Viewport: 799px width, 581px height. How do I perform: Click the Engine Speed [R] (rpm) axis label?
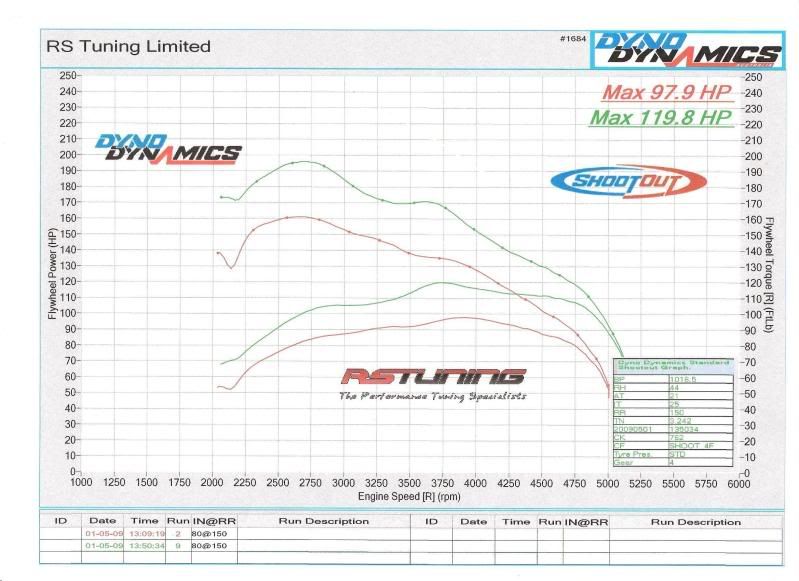point(409,496)
